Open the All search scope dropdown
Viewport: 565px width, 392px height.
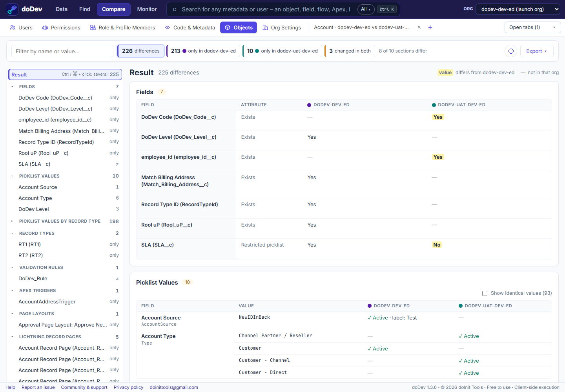(366, 9)
